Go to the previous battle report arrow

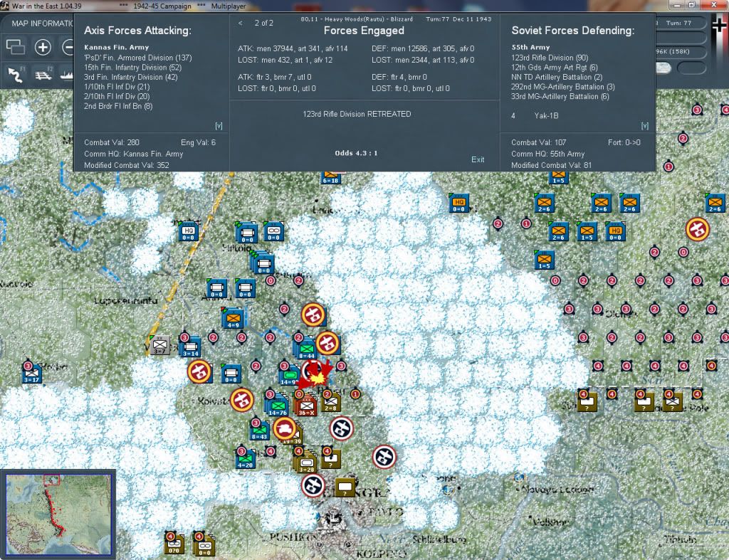pyautogui.click(x=241, y=23)
